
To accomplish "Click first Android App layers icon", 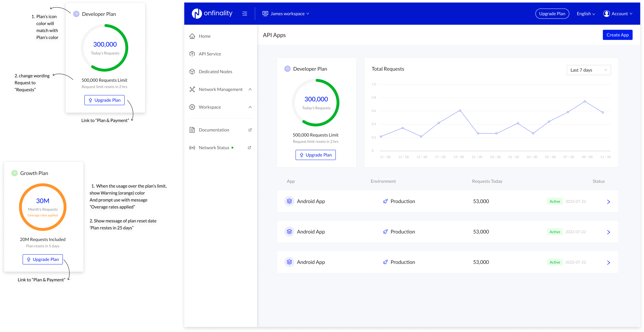I will [x=289, y=201].
